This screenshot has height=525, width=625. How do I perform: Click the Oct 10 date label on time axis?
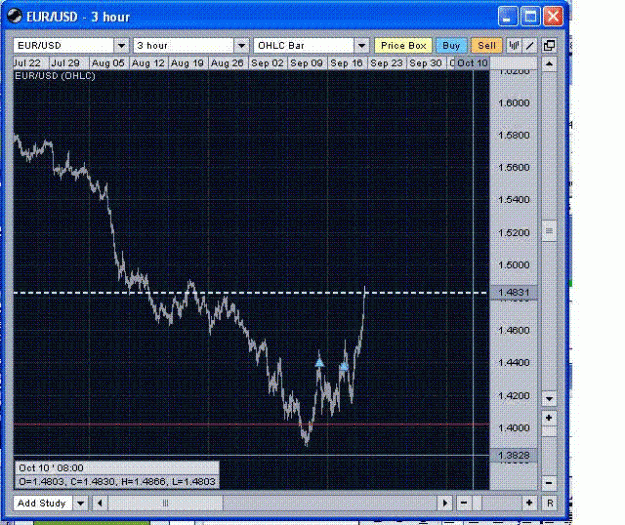coord(472,63)
